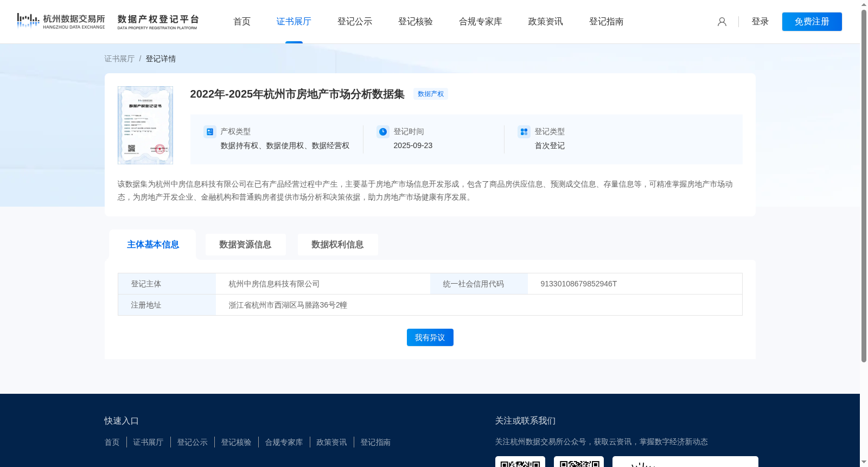
Task: Switch to 数据资源信息 tab
Action: 245,245
